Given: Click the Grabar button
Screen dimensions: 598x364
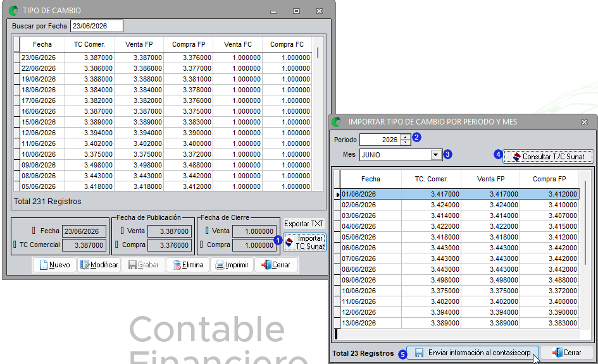Looking at the screenshot, I should tap(144, 265).
